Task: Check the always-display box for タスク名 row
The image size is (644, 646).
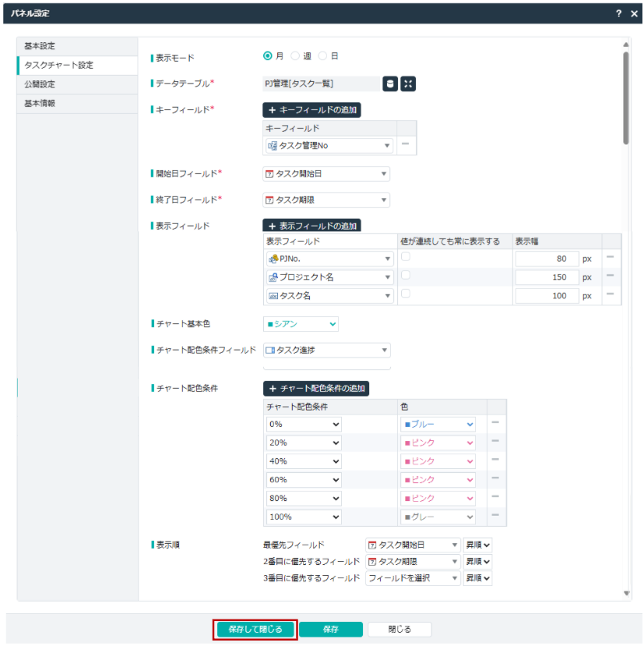Action: pyautogui.click(x=406, y=295)
